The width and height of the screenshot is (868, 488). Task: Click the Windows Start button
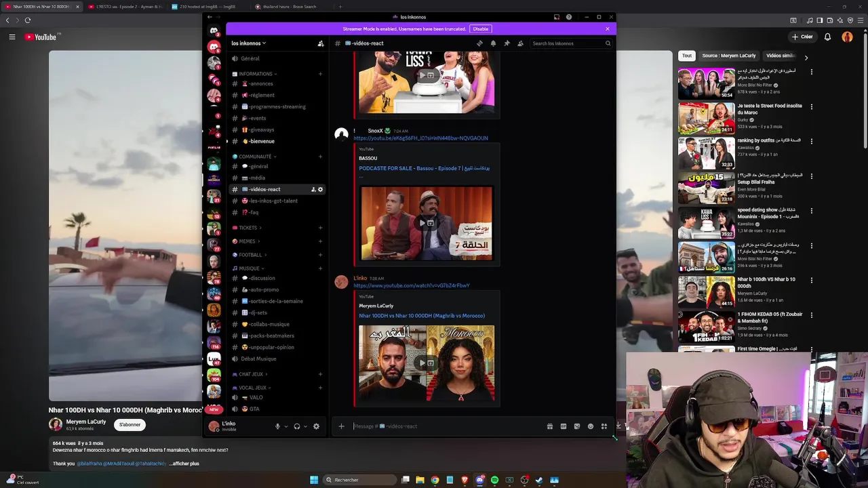tap(314, 480)
